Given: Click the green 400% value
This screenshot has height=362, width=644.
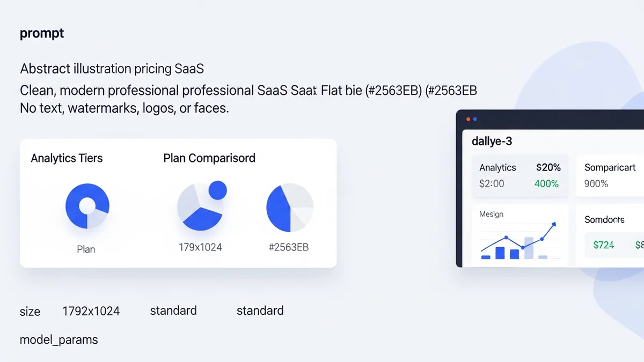Looking at the screenshot, I should tap(546, 183).
